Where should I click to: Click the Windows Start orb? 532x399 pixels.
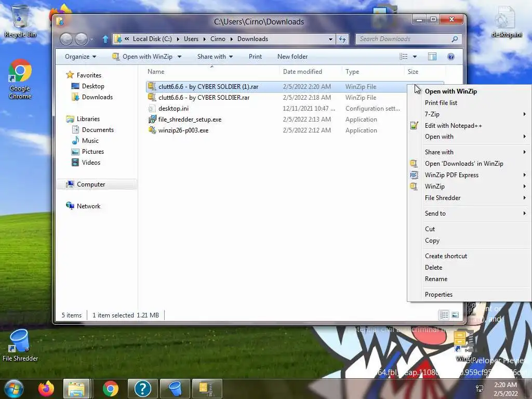[x=14, y=389]
